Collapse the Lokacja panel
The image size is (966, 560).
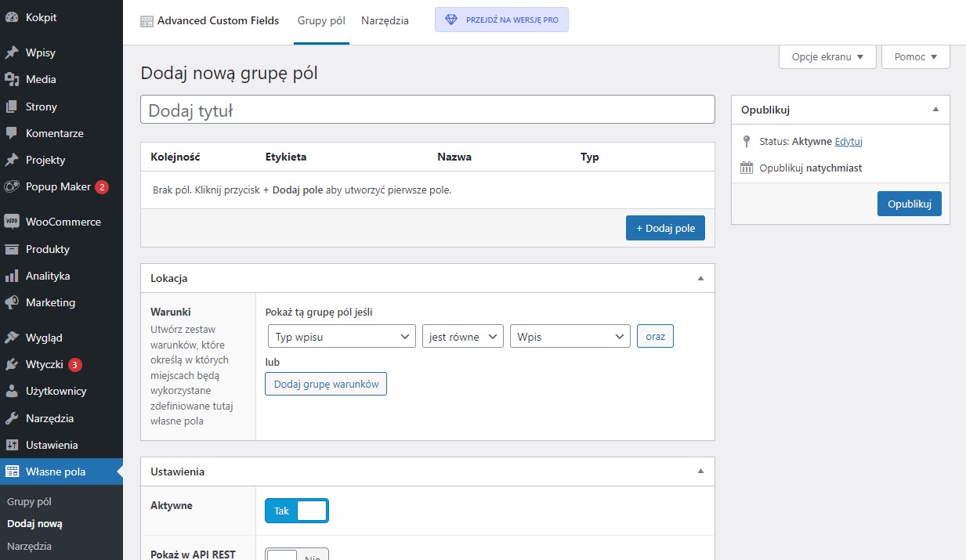pyautogui.click(x=700, y=278)
